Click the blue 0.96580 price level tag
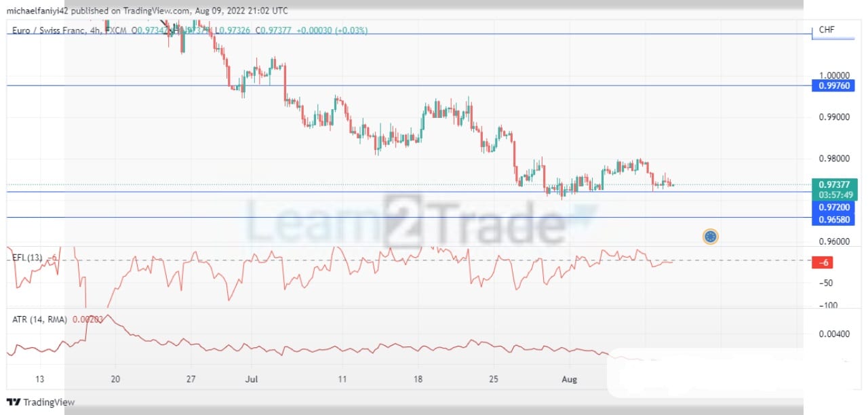 (x=833, y=220)
